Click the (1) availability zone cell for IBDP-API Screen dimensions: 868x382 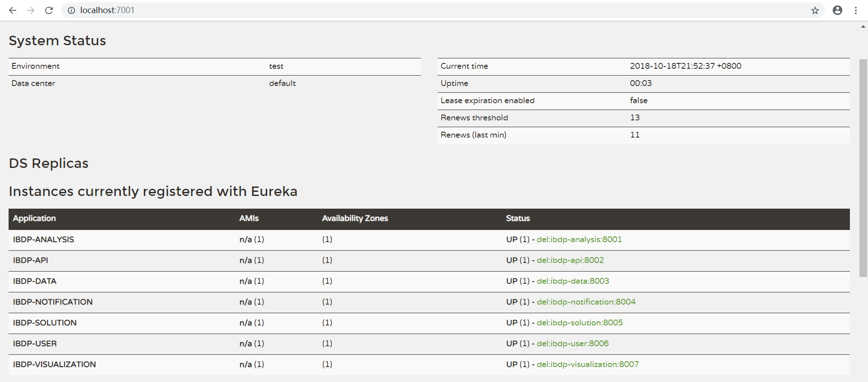pos(327,260)
